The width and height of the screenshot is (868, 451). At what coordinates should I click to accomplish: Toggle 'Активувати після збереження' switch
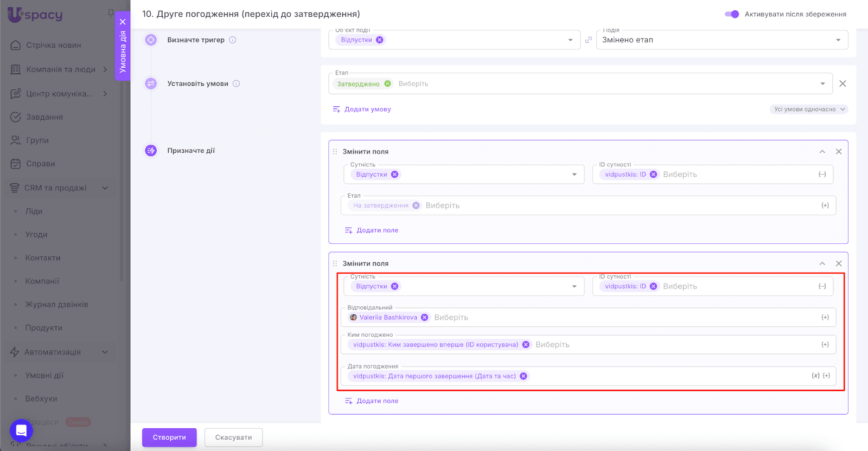(731, 14)
